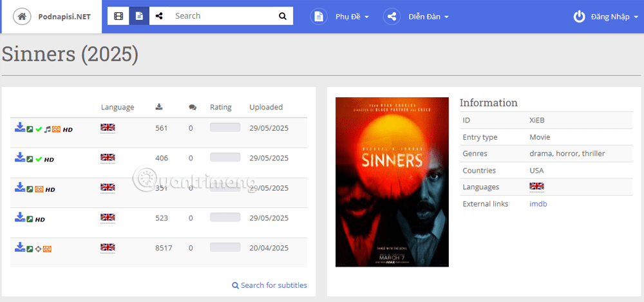Viewport: 644px width, 302px height.
Task: Click the CC icon in 351 row
Action: tap(39, 189)
